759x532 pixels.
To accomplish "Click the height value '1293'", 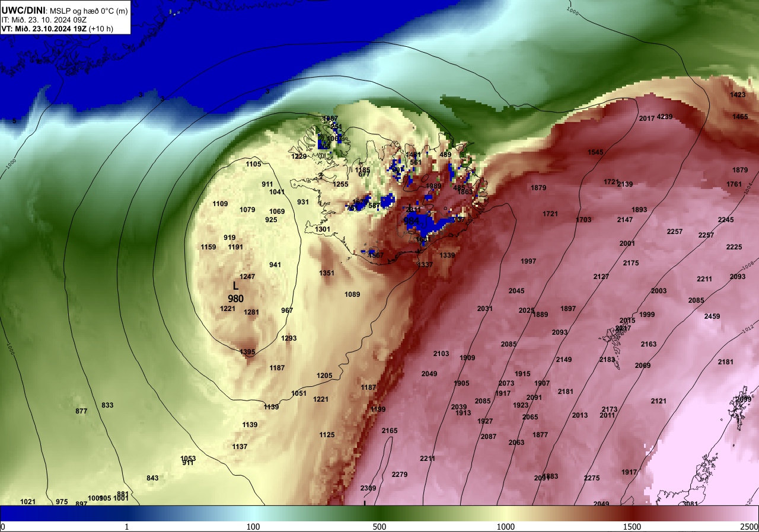I will click(x=289, y=338).
